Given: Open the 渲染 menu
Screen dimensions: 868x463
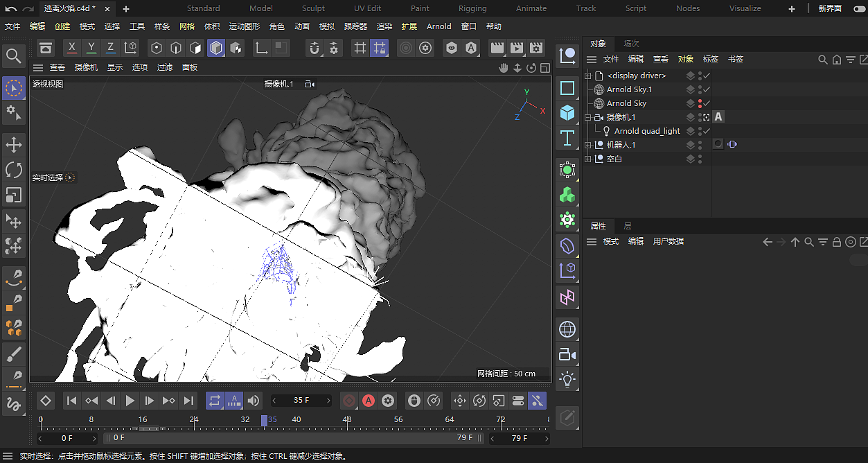Looking at the screenshot, I should pos(384,26).
